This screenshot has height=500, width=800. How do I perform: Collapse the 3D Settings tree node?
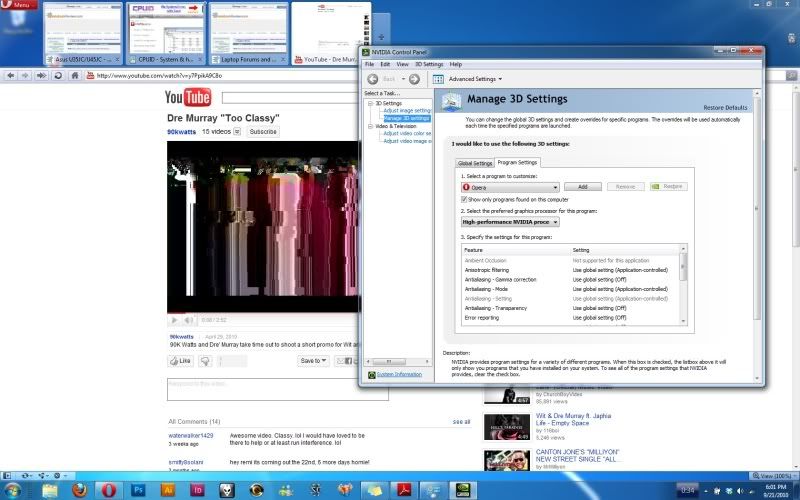[x=369, y=103]
